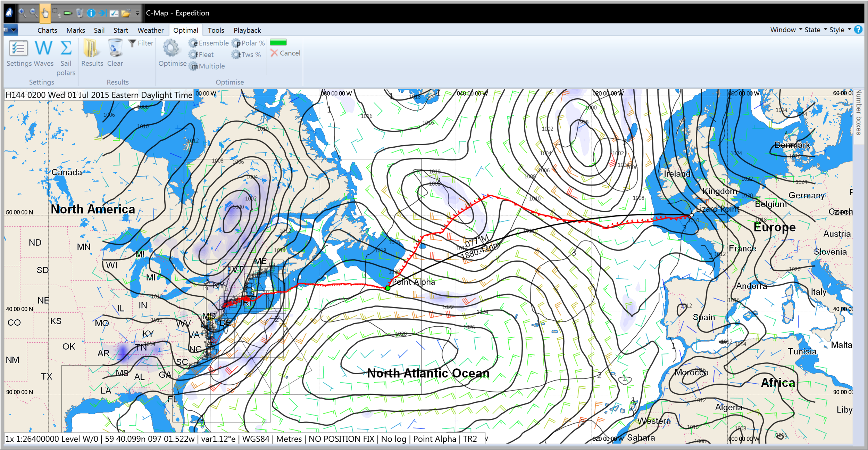Open the application menu dropdown button

coord(11,30)
